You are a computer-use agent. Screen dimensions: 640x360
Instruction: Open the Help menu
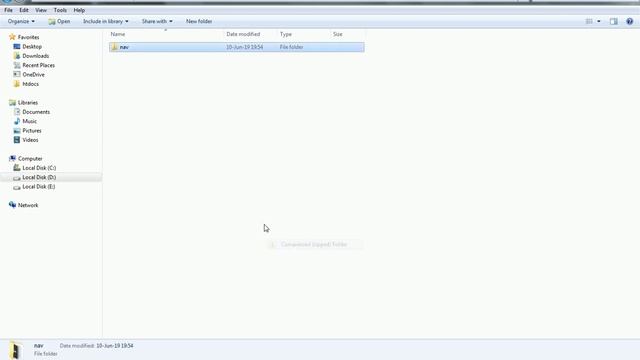79,10
